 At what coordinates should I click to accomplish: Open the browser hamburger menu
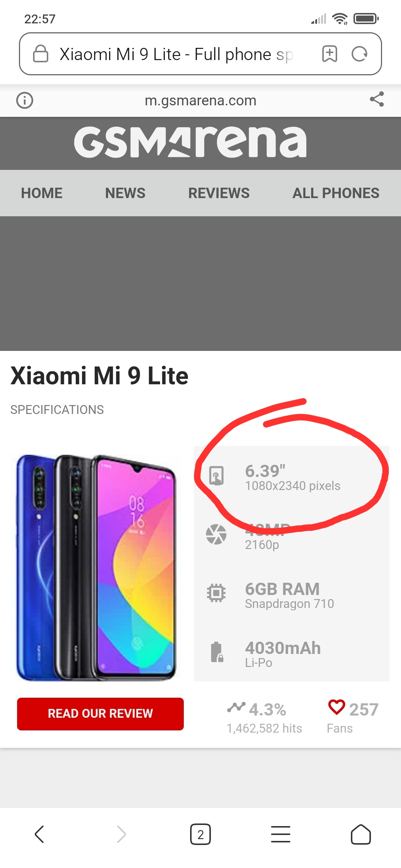point(281,834)
